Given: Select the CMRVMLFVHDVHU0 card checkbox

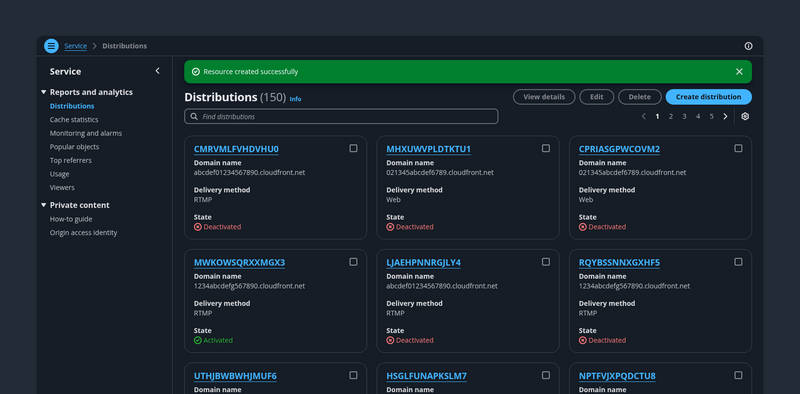Looking at the screenshot, I should coord(353,149).
